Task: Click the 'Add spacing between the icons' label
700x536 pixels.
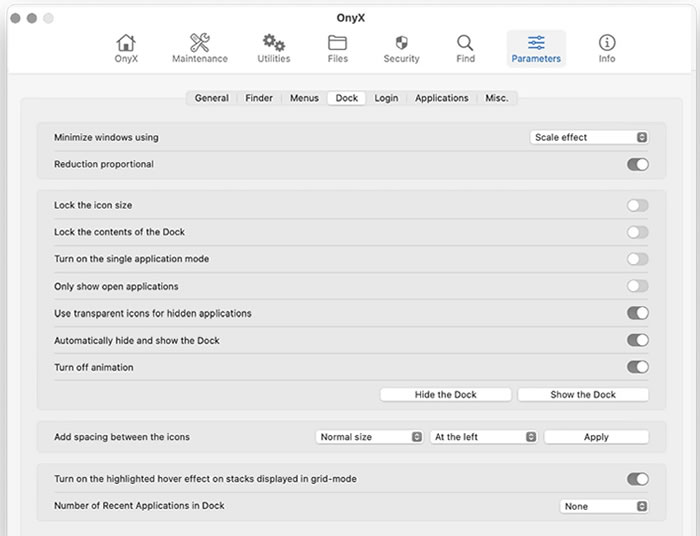Action: (122, 437)
